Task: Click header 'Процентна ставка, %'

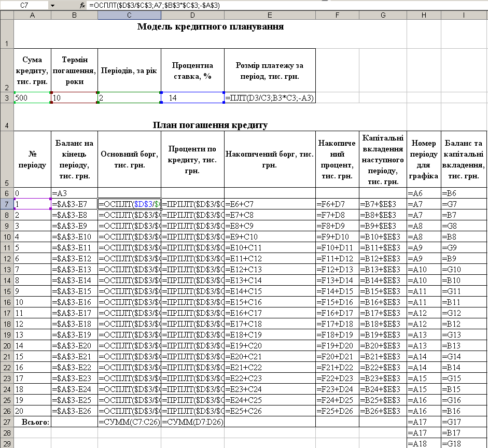Action: pyautogui.click(x=192, y=71)
